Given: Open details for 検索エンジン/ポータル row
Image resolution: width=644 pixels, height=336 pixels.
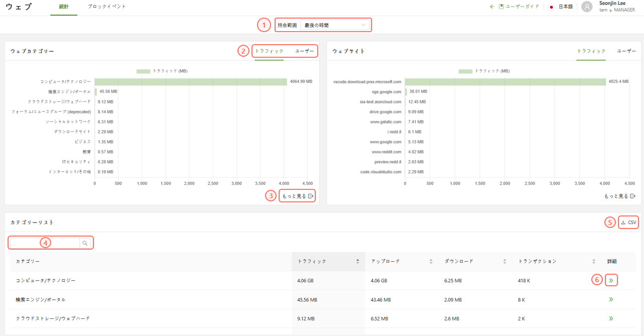Looking at the screenshot, I should coord(611,299).
